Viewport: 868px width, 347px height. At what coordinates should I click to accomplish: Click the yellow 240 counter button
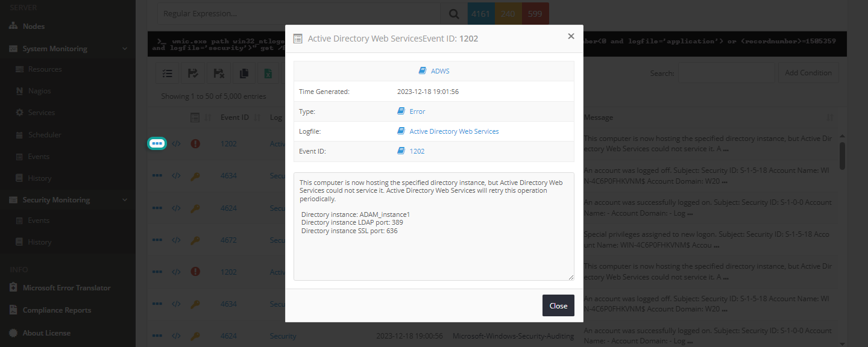point(508,14)
